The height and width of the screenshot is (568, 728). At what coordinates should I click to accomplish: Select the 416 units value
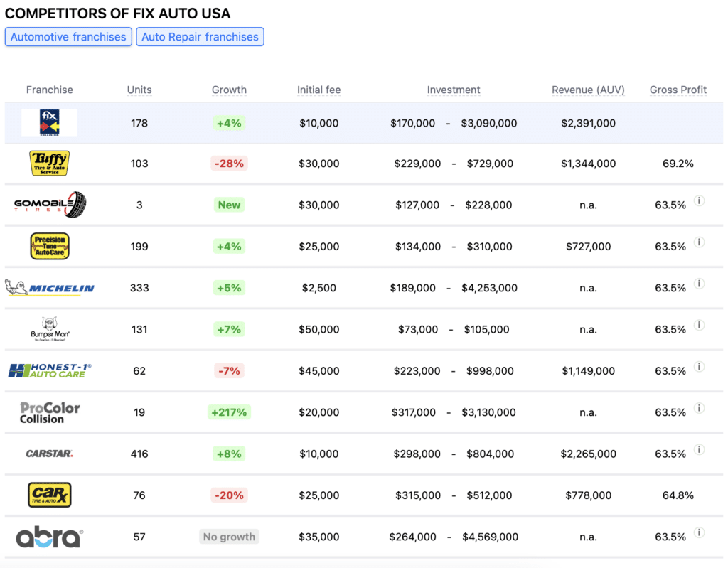click(x=139, y=454)
